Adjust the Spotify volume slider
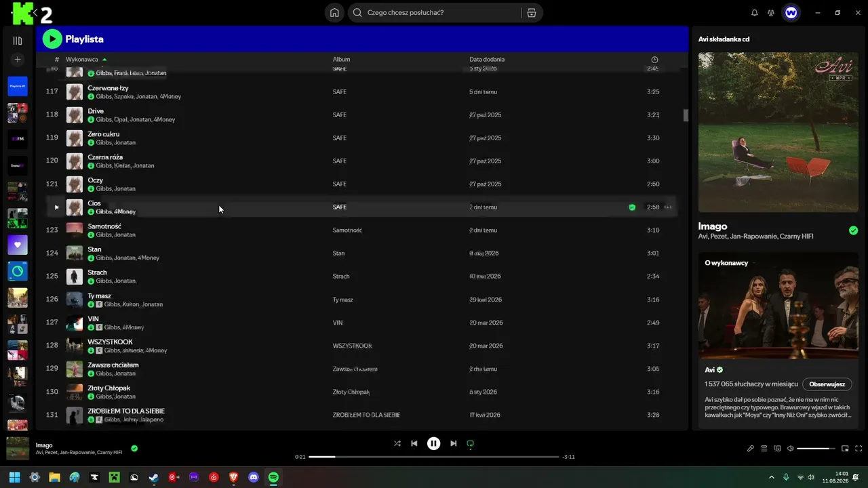This screenshot has width=868, height=488. point(816,448)
